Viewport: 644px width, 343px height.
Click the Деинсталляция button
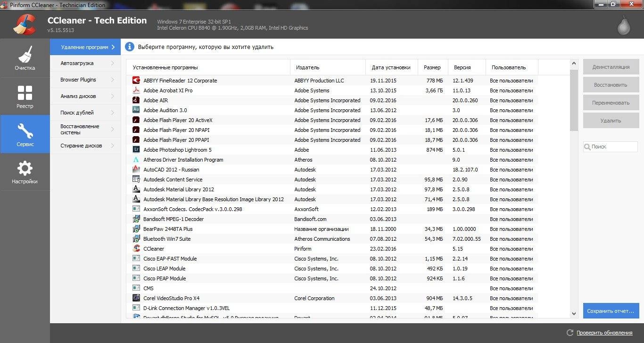611,67
